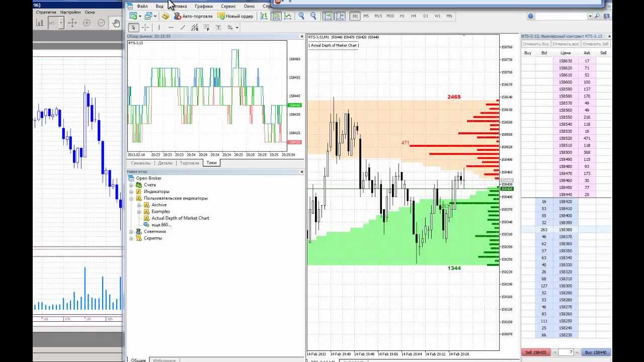Open the Окно menu

249,6
